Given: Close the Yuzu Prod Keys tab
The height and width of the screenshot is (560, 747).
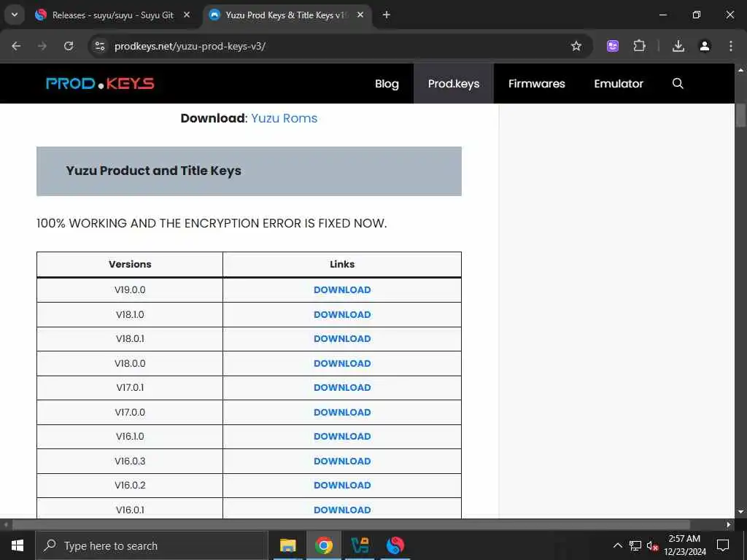Looking at the screenshot, I should tap(360, 15).
